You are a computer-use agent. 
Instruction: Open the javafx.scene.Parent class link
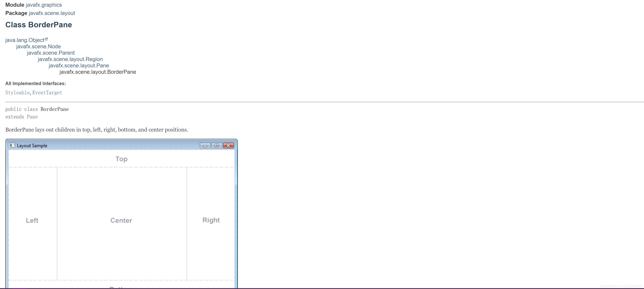(51, 53)
